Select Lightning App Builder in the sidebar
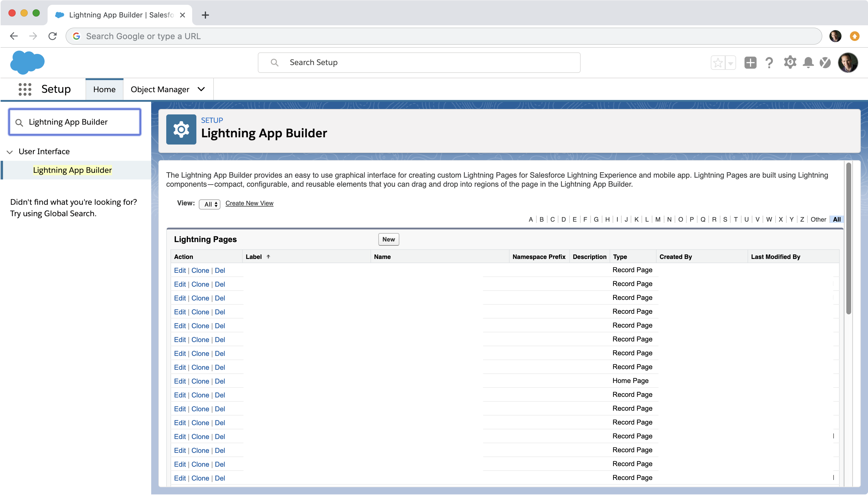Screen dimensions: 868x495 (x=72, y=170)
